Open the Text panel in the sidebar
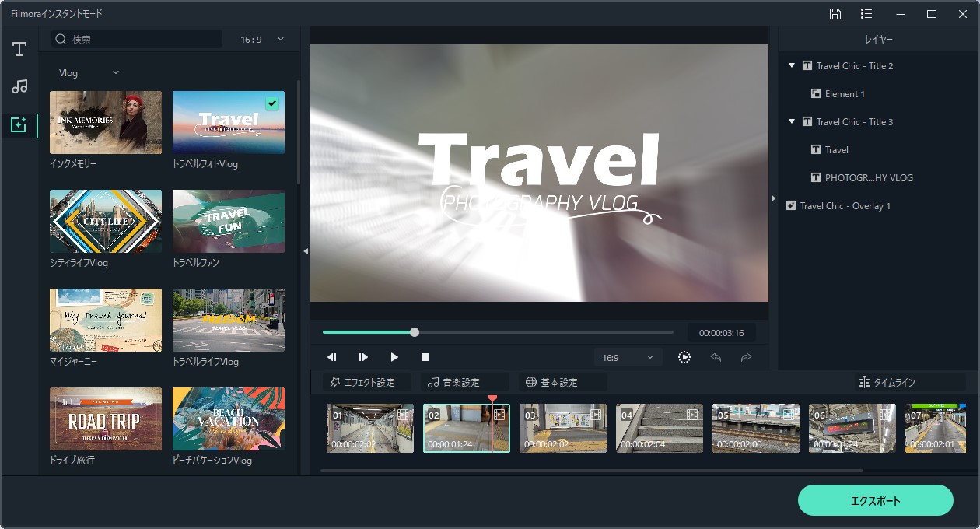 point(19,49)
